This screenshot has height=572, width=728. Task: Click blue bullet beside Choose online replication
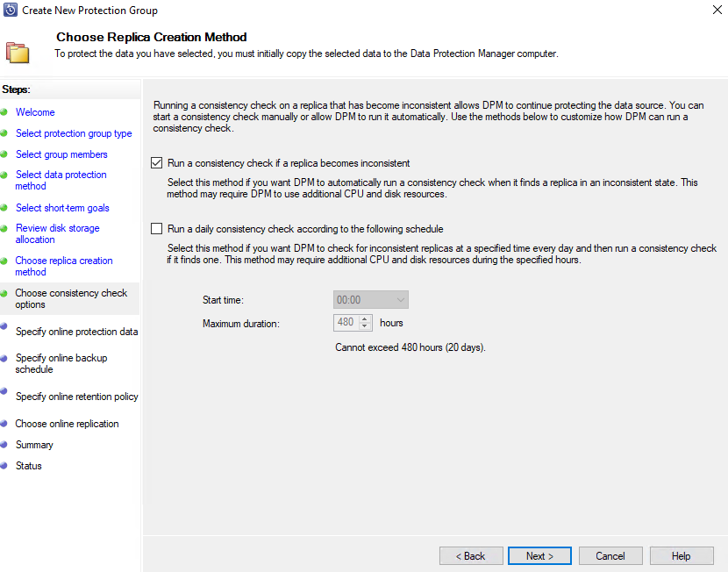(x=4, y=424)
